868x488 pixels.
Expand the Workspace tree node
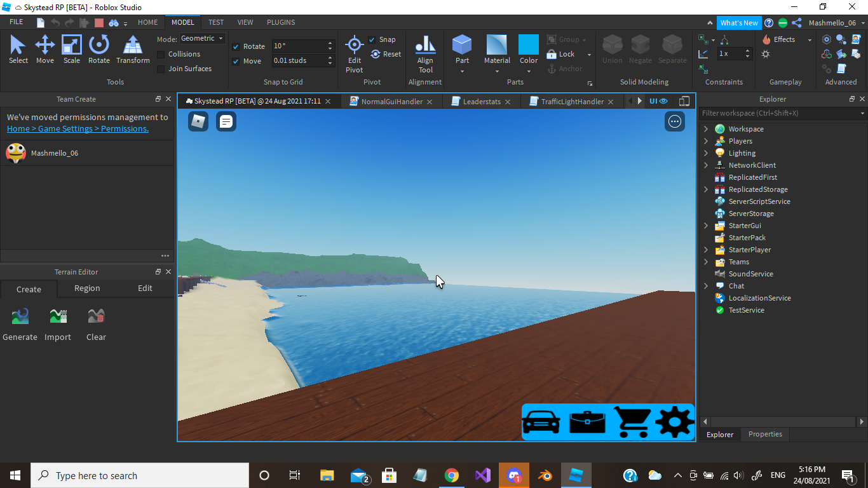pos(706,129)
